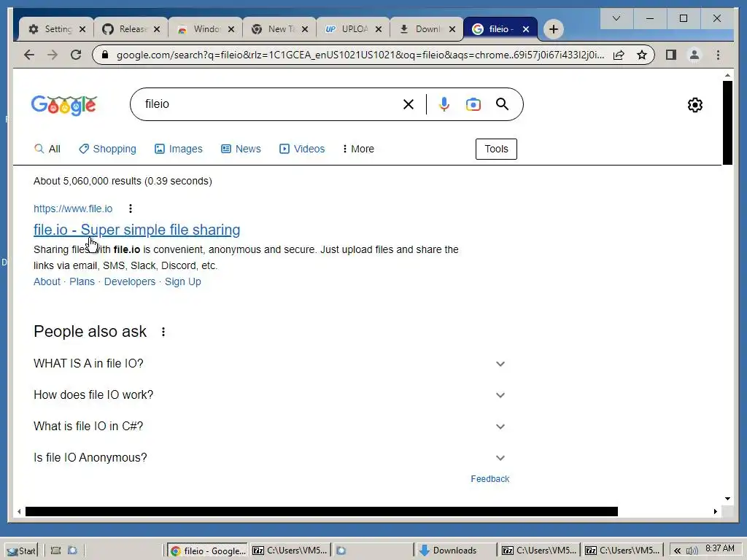Screen dimensions: 747x560
Task: Open the Windows Start button
Action: [22, 551]
